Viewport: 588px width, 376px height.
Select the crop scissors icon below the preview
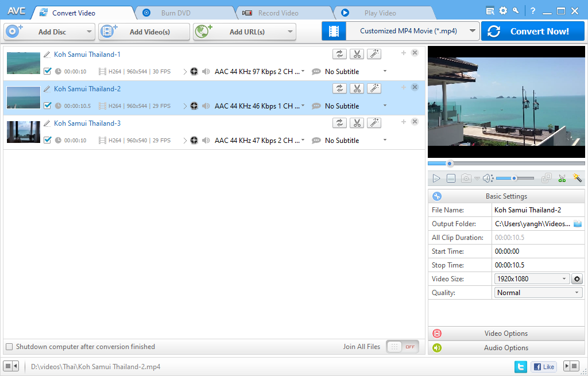pyautogui.click(x=562, y=178)
